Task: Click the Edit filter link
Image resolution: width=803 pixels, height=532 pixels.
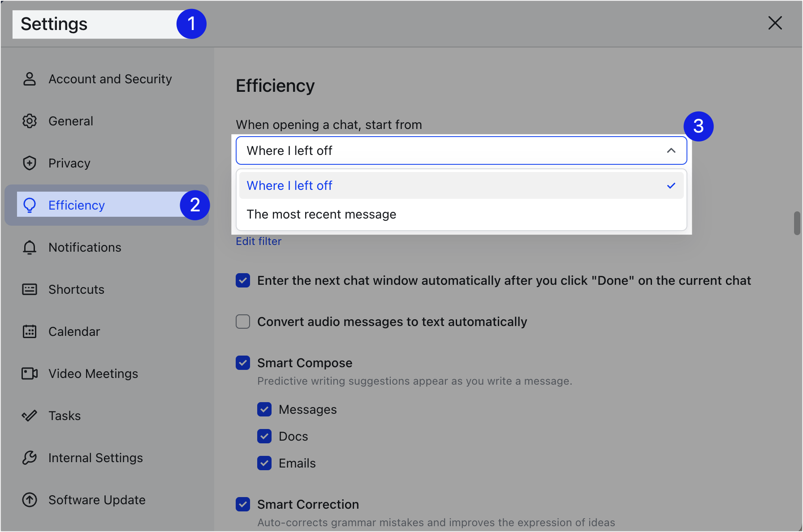Action: pos(259,241)
